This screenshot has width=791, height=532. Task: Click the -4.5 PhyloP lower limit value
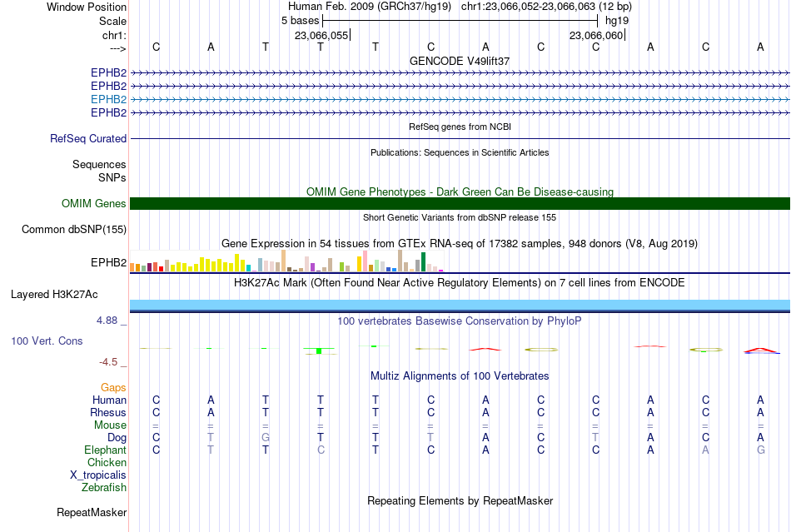(x=108, y=362)
